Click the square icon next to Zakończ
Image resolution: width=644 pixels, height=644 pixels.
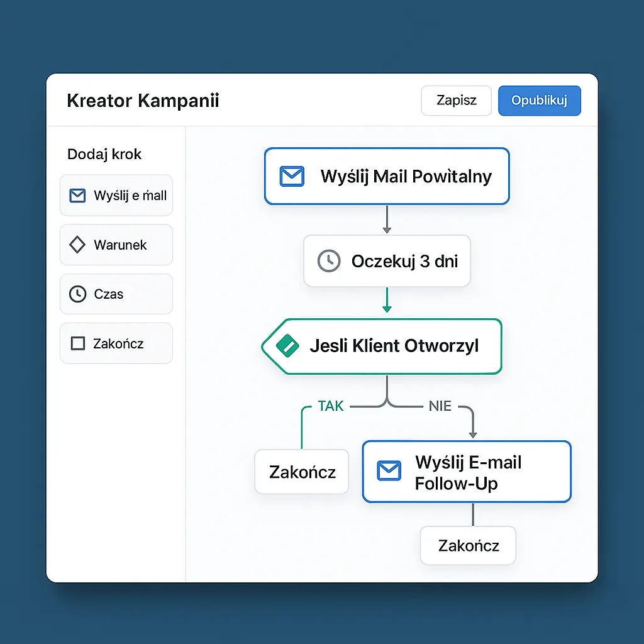tap(77, 343)
